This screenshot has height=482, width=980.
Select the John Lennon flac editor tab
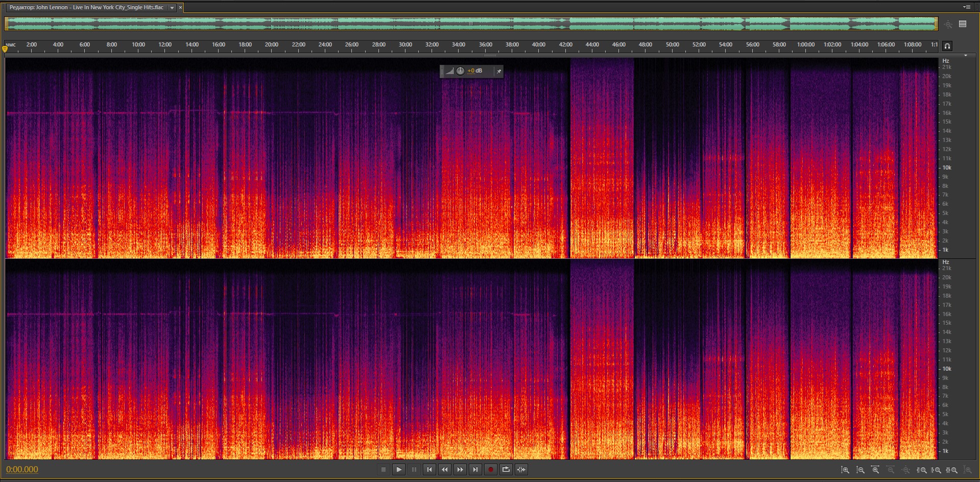[87, 8]
